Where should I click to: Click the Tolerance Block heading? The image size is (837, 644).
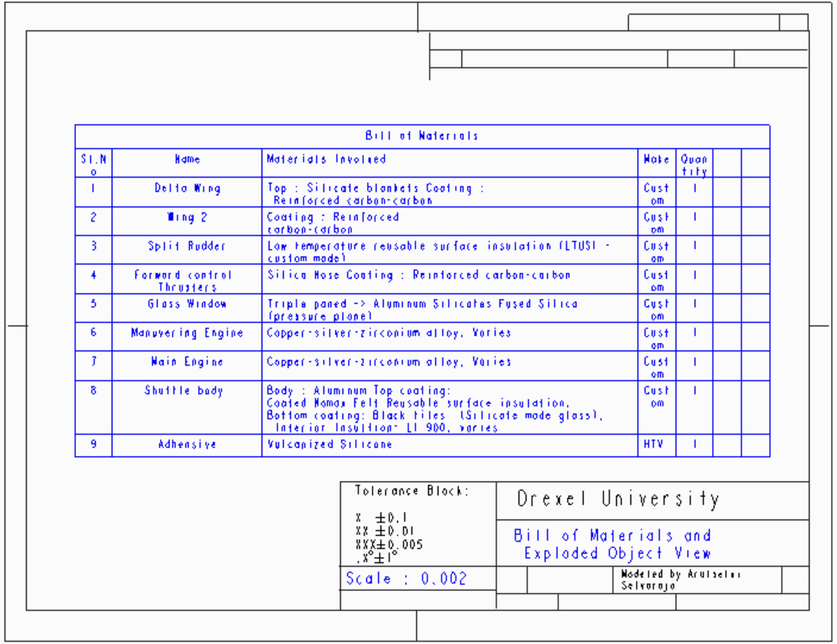412,491
